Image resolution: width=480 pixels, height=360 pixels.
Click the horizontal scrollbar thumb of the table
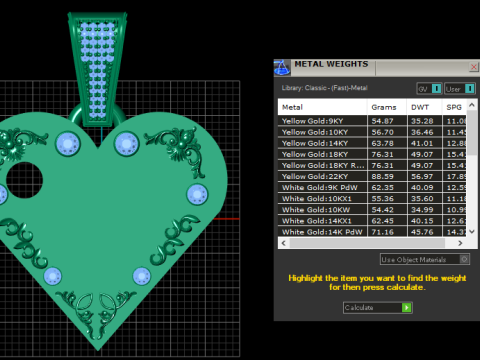coord(367,243)
